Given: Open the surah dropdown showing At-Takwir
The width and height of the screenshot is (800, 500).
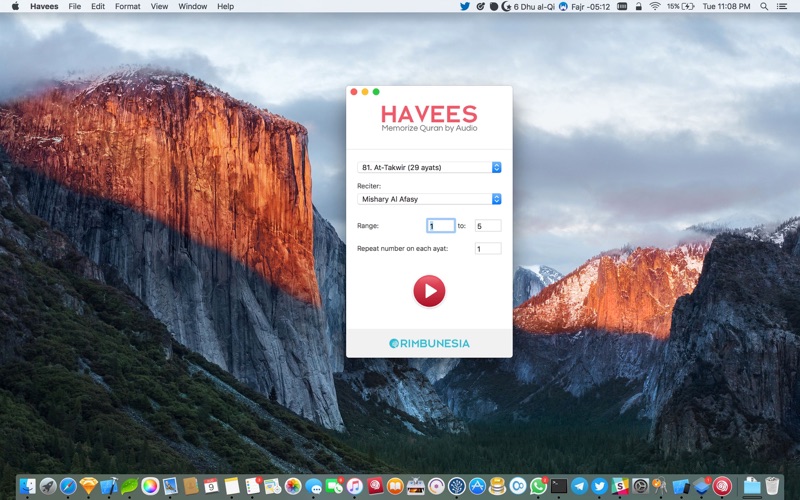Looking at the screenshot, I should (429, 167).
